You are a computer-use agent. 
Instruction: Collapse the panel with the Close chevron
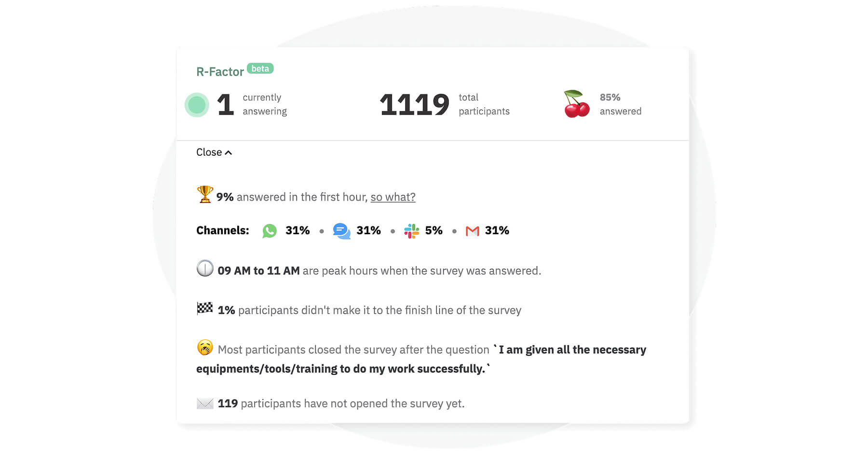pyautogui.click(x=214, y=152)
